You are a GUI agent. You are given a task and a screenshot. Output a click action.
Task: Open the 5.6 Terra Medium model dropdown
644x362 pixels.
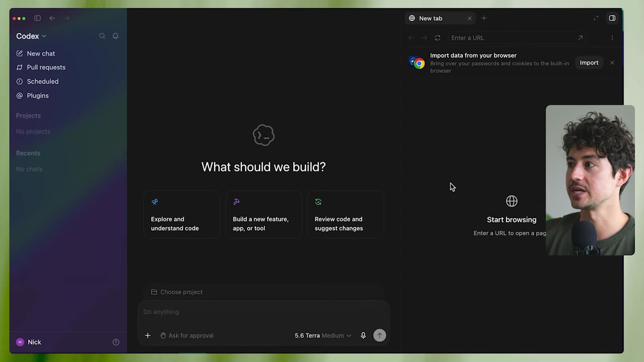[323, 335]
